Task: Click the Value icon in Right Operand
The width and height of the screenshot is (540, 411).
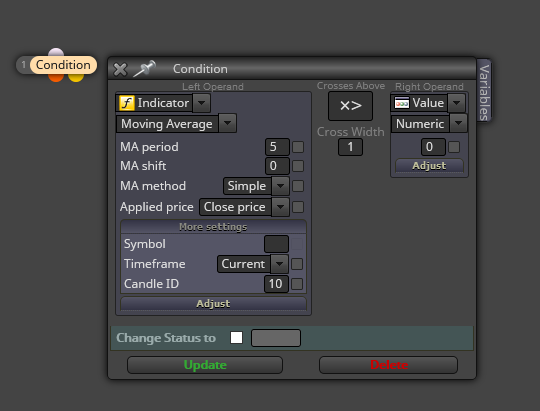Action: point(402,103)
